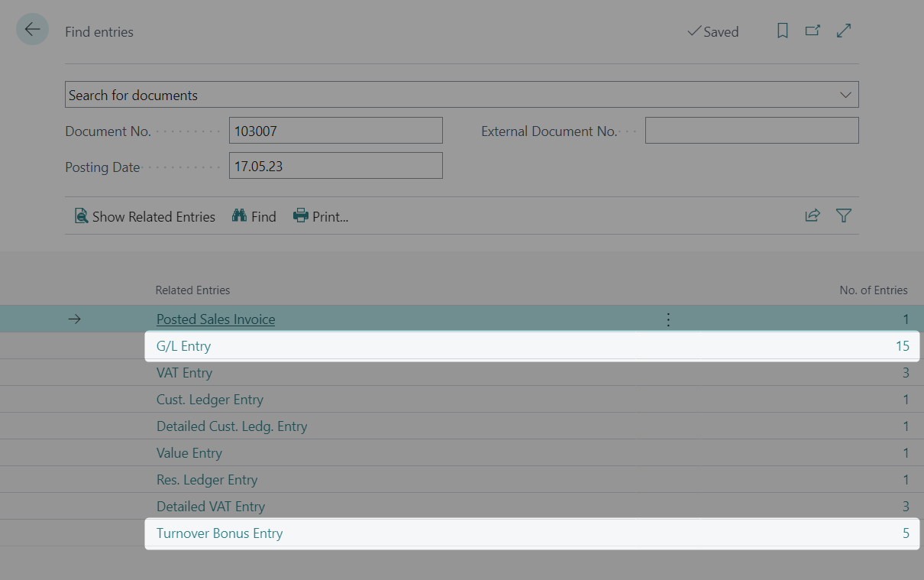Select the Detailed Cust. Ledg. Entry row
This screenshot has height=580, width=924.
[x=231, y=426]
